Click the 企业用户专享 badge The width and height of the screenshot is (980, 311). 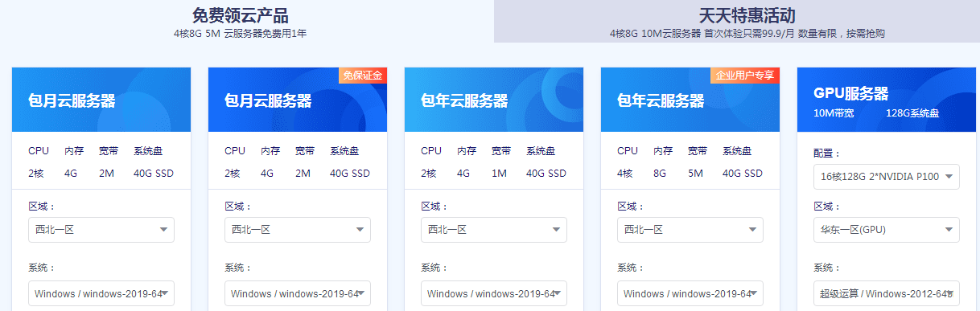(x=744, y=75)
